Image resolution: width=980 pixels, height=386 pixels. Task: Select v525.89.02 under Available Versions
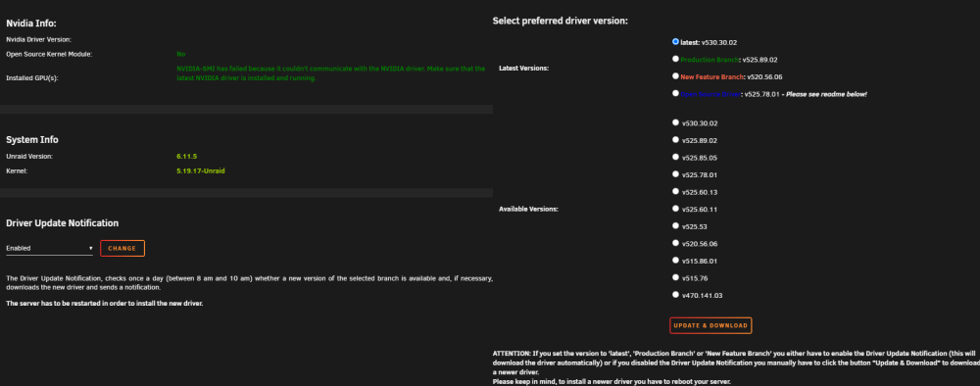[675, 140]
